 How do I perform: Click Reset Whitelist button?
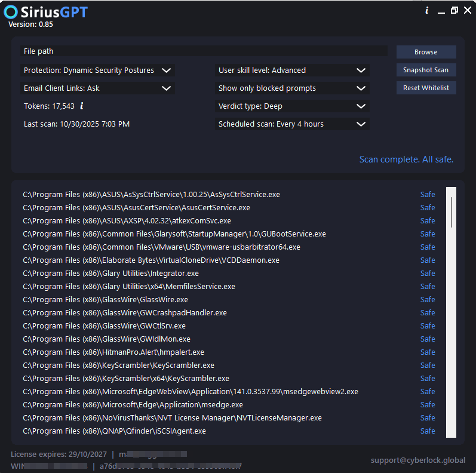[426, 88]
